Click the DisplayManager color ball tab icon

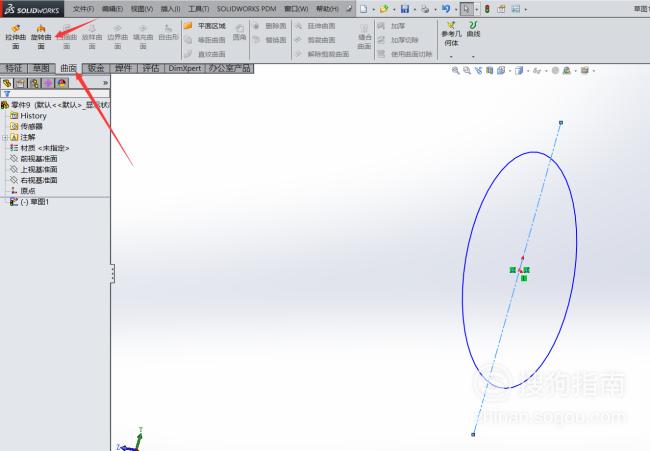(62, 83)
